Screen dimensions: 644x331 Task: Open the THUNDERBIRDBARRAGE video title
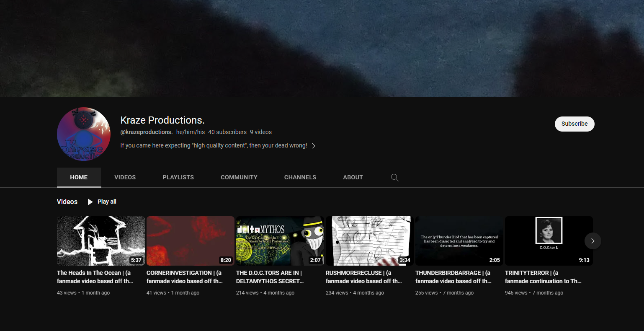click(454, 277)
